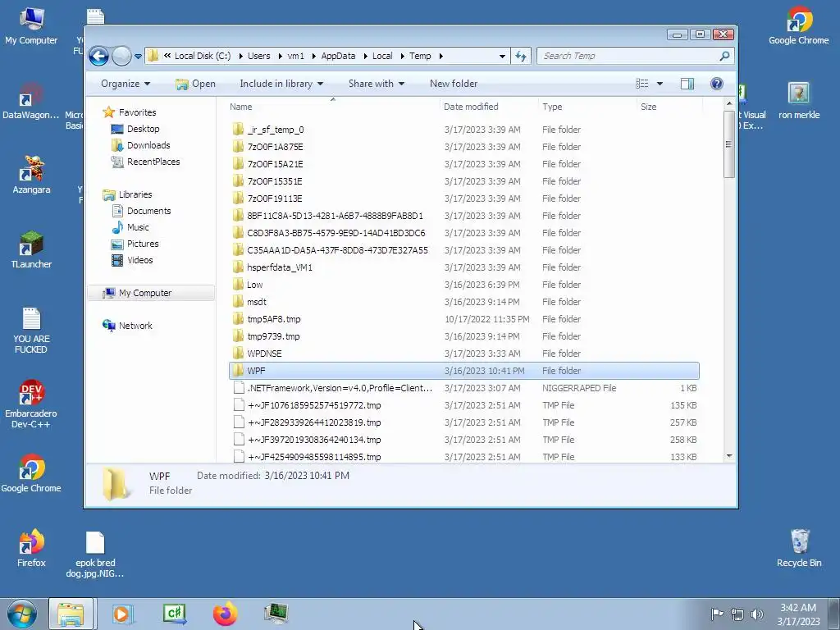Screen dimensions: 840x630
Task: Expand the address bar history dropdown
Action: [x=502, y=57]
